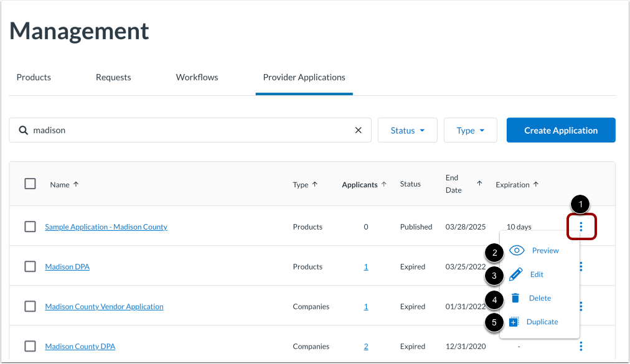The image size is (630, 364).
Task: Toggle sorting on the Name column arrow
Action: click(x=75, y=184)
